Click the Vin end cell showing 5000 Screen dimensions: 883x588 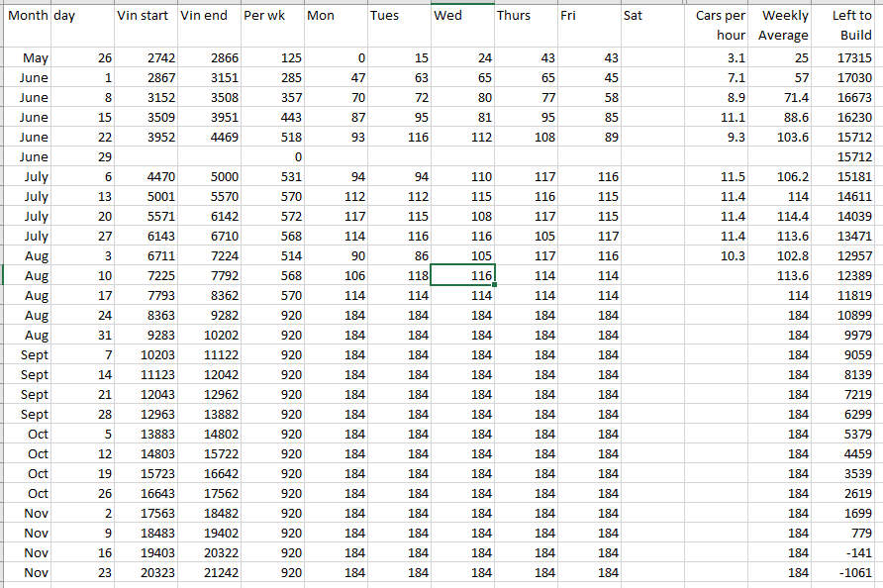[208, 177]
